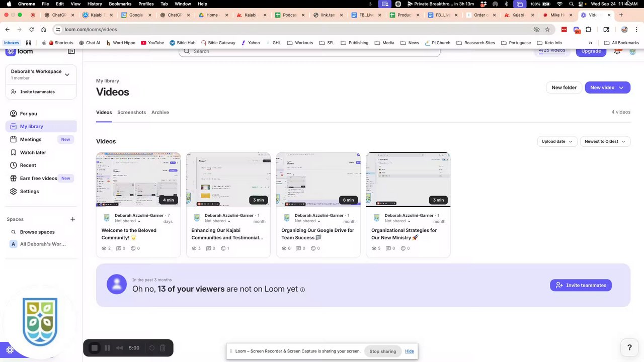Pause the Loom recording
Image resolution: width=644 pixels, height=362 pixels.
coord(107,348)
